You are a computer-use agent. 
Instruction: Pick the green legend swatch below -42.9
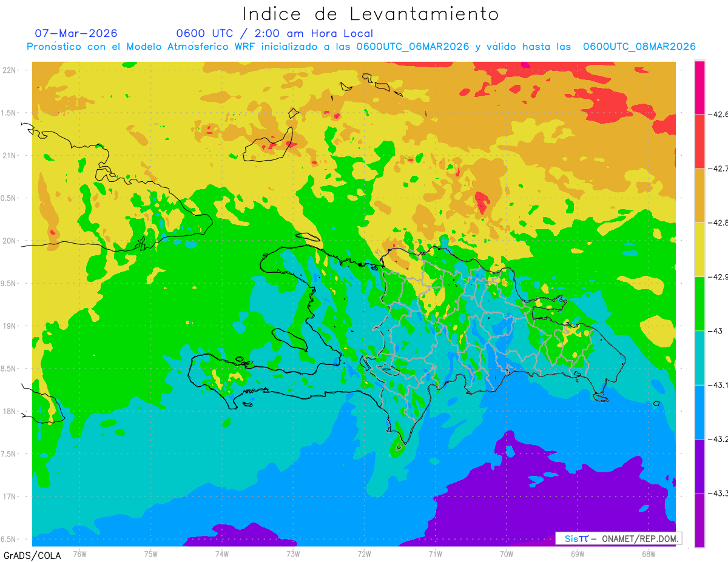point(699,303)
